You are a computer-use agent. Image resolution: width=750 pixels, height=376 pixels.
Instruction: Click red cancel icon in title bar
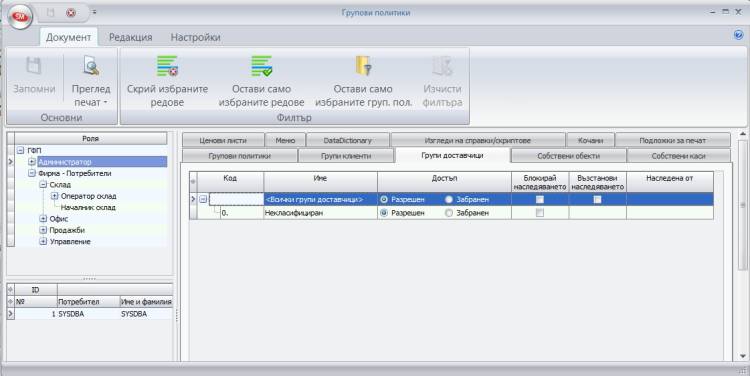[x=71, y=13]
